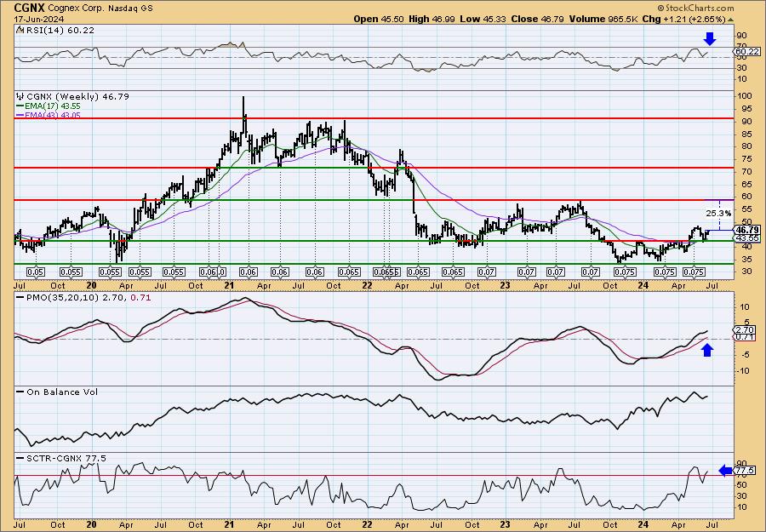Click the Close 46.79 header value
This screenshot has width=766, height=532.
pos(538,19)
